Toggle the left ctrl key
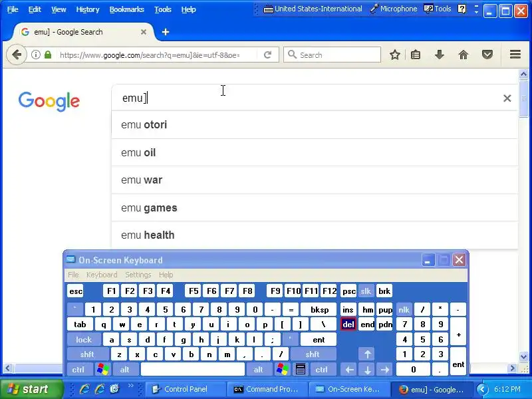The height and width of the screenshot is (399, 532). click(x=78, y=369)
